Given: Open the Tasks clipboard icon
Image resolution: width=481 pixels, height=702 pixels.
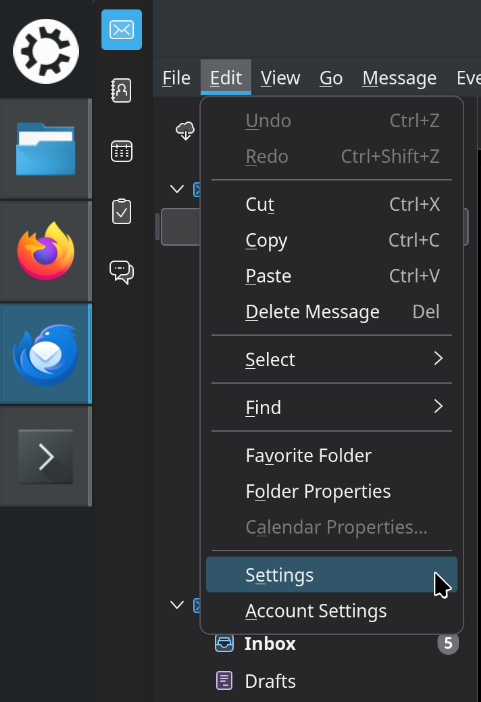Looking at the screenshot, I should pyautogui.click(x=121, y=211).
